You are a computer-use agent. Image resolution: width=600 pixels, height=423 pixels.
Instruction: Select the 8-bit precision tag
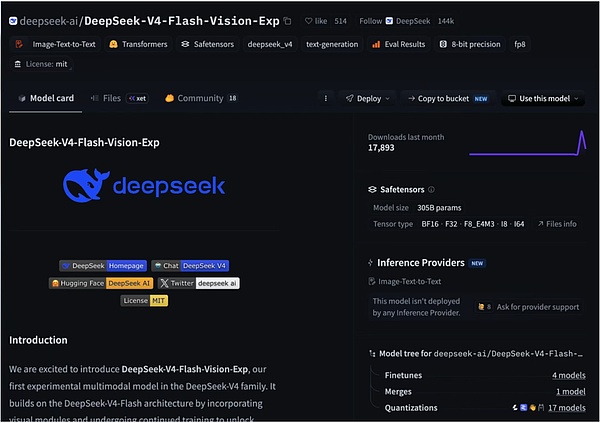pyautogui.click(x=470, y=44)
